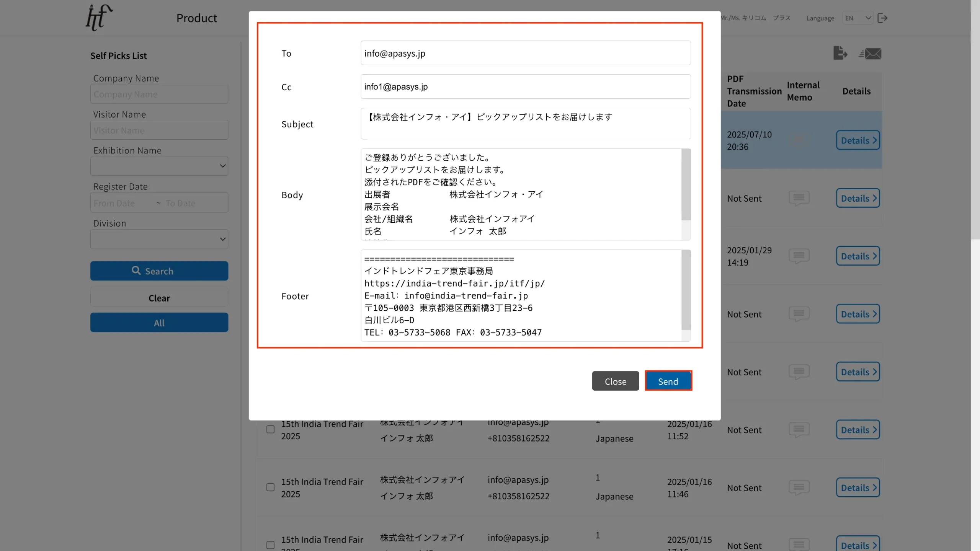This screenshot has height=551, width=980.
Task: Click the PDF export icon
Action: coord(840,53)
